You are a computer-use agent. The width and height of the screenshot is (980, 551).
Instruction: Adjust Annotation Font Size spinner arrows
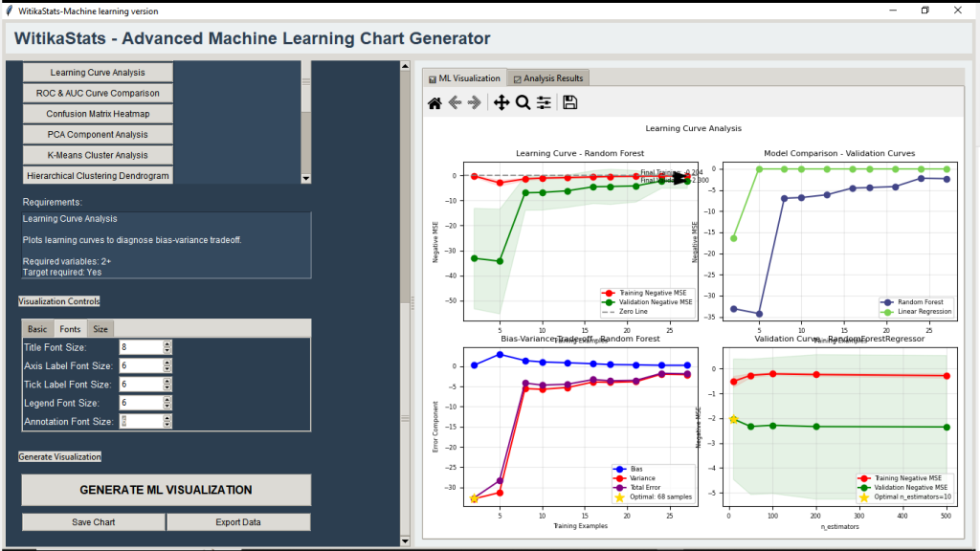click(167, 422)
